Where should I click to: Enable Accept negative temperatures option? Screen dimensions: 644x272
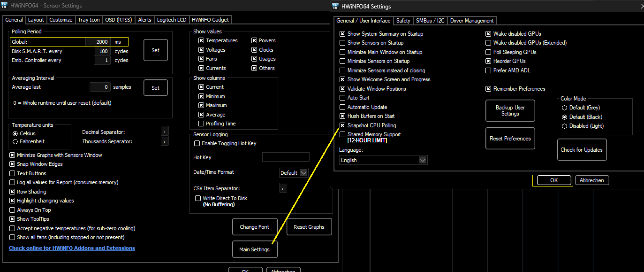[12, 228]
